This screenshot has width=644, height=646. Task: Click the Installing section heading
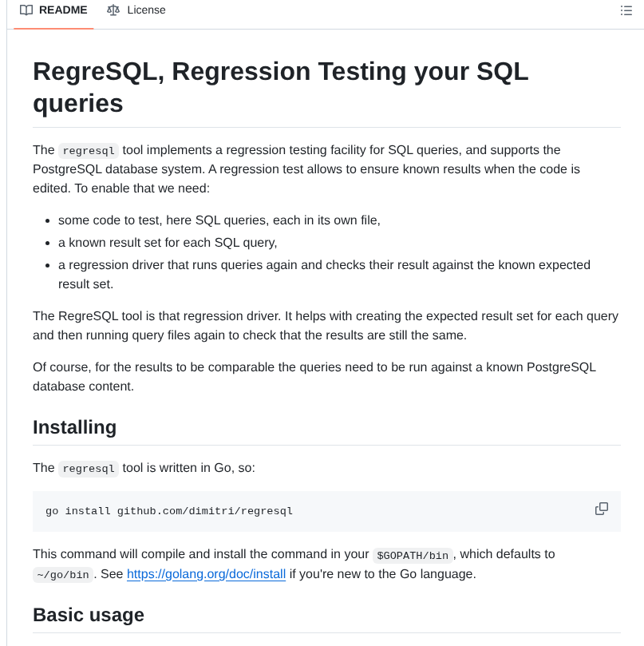click(74, 427)
